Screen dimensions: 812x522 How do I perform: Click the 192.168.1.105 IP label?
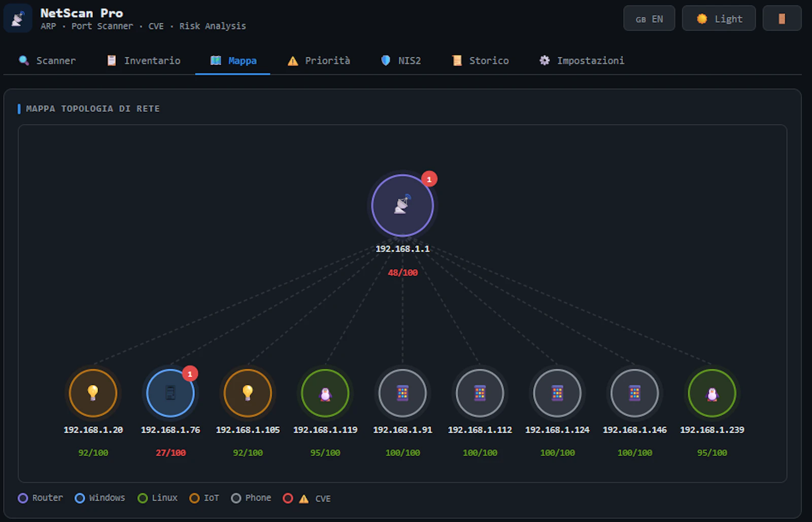pos(248,430)
